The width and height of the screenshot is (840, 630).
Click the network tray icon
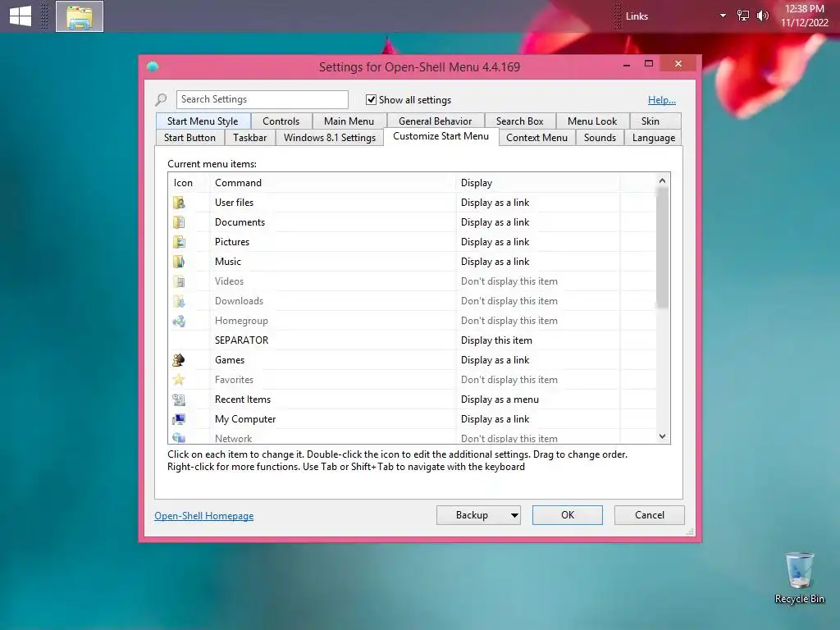[x=743, y=16]
